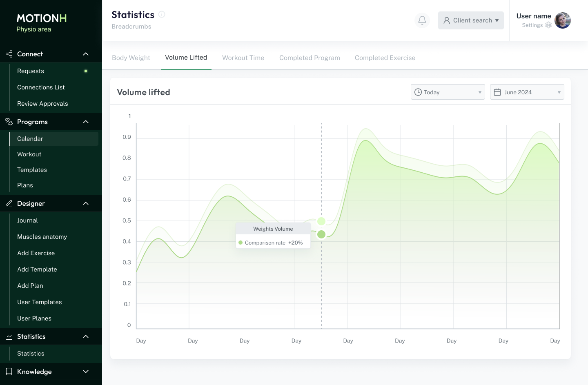Click the info icon beside Statistics title
The width and height of the screenshot is (588, 385).
pos(162,15)
